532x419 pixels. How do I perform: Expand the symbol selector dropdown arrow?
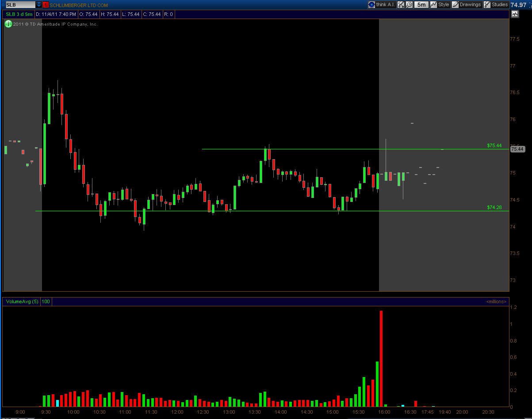click(x=39, y=5)
